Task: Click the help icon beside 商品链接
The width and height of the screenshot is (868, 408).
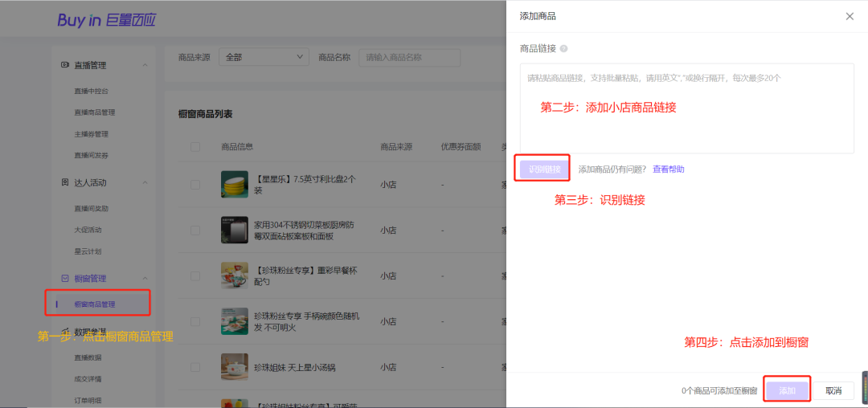Action: coord(563,49)
